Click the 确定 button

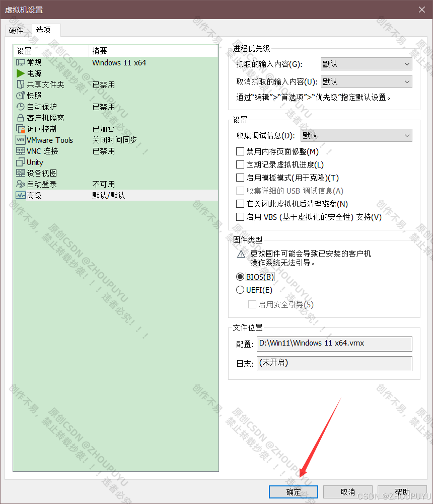(294, 492)
